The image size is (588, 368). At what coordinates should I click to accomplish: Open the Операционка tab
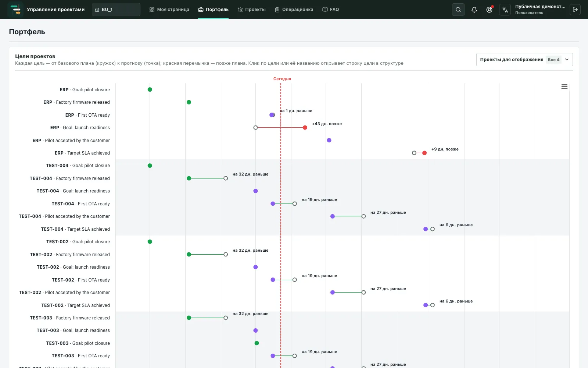[x=294, y=10]
